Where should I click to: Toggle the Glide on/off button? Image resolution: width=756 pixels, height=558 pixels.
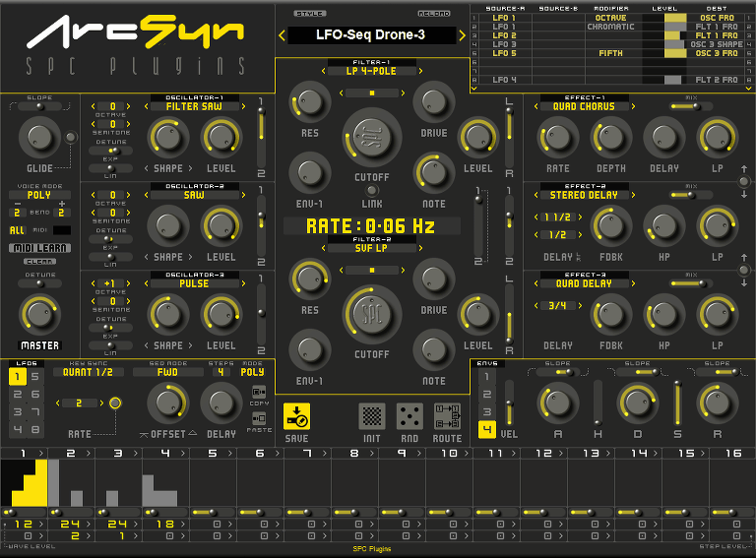71,138
